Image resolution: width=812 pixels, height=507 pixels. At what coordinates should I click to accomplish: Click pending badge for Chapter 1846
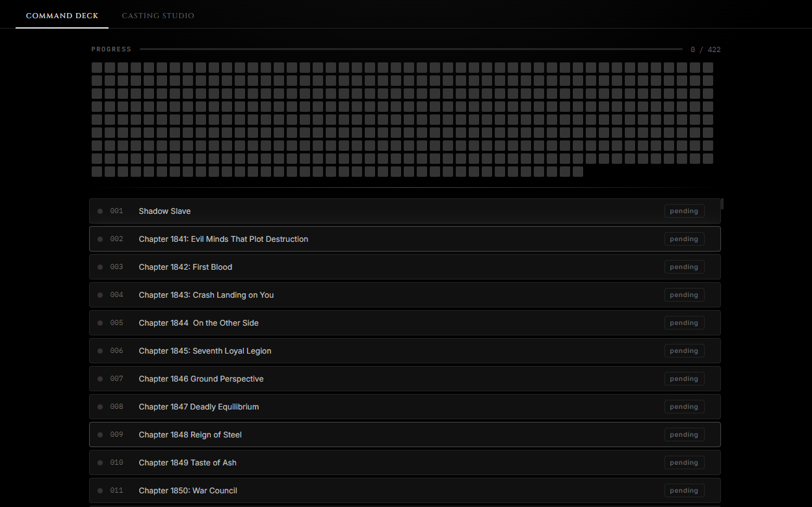(684, 379)
